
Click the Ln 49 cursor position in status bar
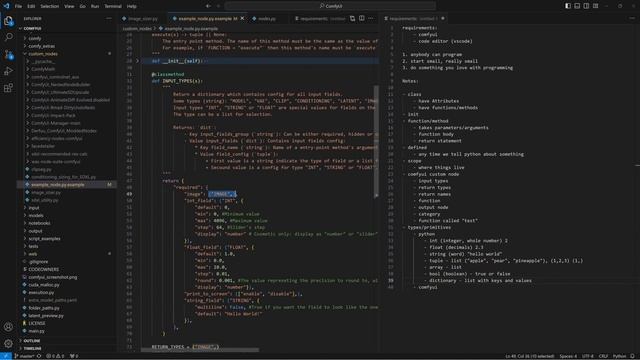529,356
